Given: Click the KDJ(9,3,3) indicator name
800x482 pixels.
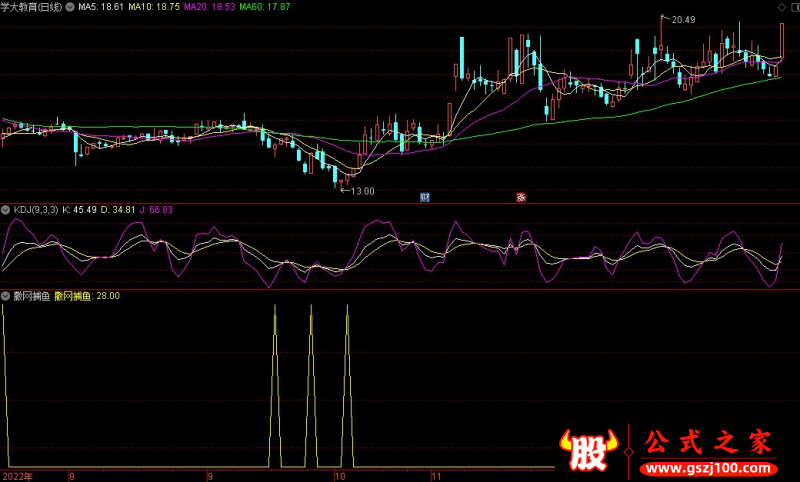Looking at the screenshot, I should [x=35, y=210].
